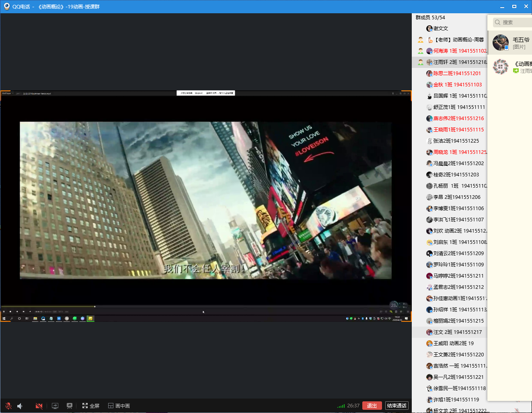Screen dimensions: 532x413
Task: Click the presentation demo icon beside screen share
Action: coord(70,406)
